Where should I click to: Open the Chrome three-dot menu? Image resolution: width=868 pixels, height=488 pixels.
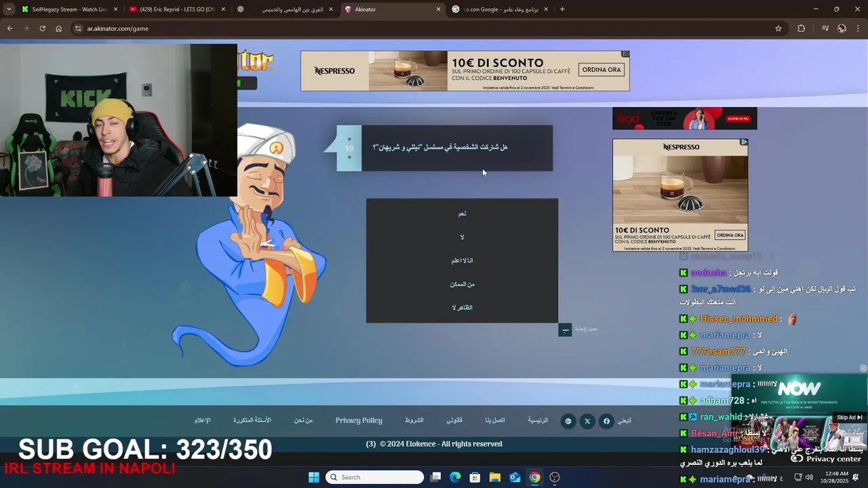click(x=859, y=28)
